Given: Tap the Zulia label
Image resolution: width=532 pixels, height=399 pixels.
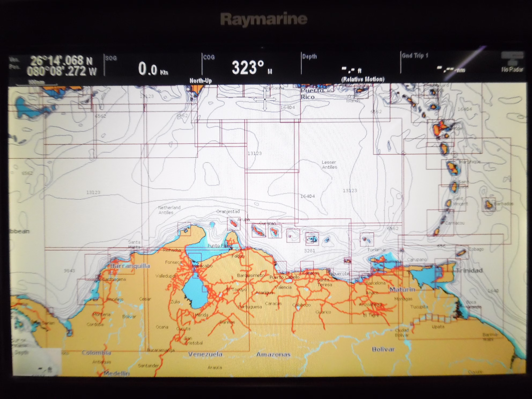Looking at the screenshot, I should tap(175, 302).
